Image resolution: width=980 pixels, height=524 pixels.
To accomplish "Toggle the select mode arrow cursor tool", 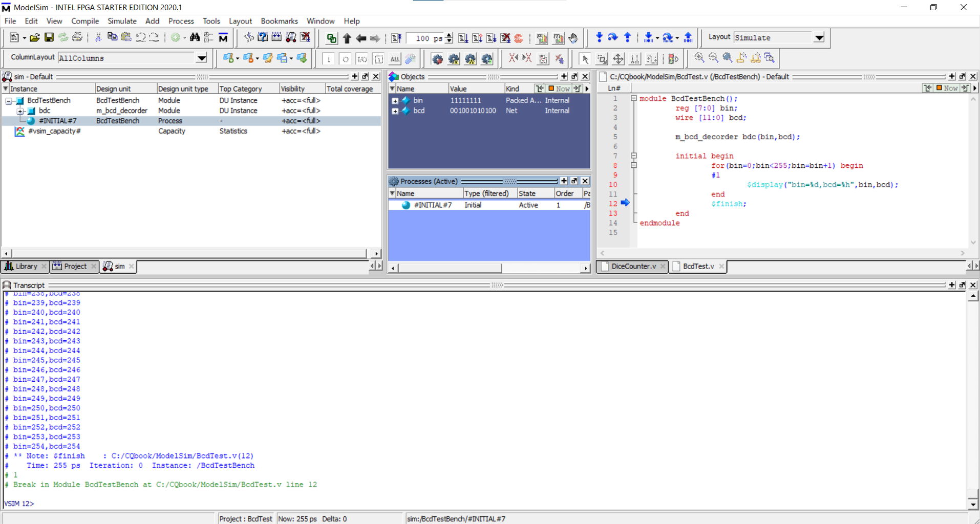I will point(585,59).
